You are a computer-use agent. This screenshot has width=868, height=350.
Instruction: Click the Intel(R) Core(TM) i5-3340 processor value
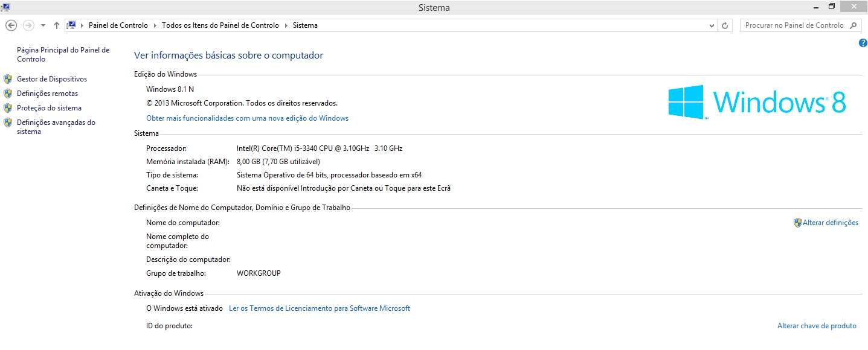coord(320,148)
